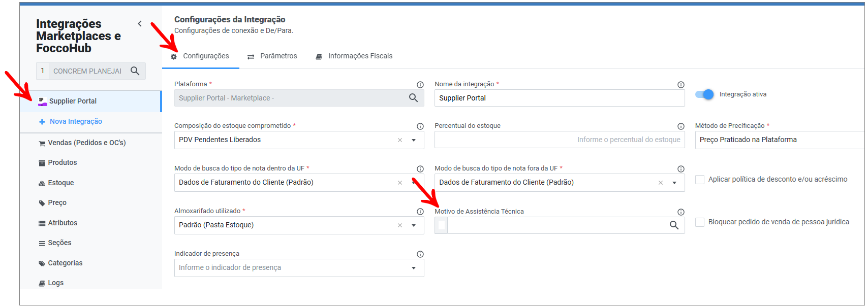Open the Categorias section
Screen dimensions: 868x308
(x=60, y=263)
